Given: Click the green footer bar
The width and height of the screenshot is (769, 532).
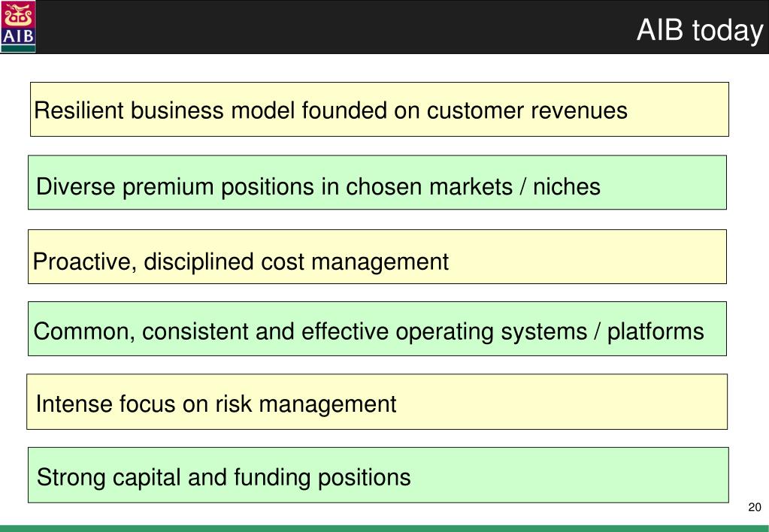Looking at the screenshot, I should tap(385, 528).
